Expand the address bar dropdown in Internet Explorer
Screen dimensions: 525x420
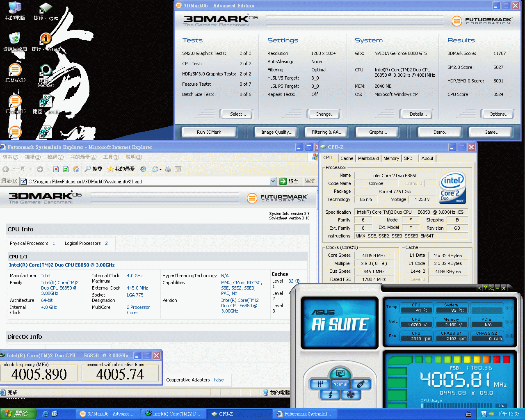click(273, 181)
